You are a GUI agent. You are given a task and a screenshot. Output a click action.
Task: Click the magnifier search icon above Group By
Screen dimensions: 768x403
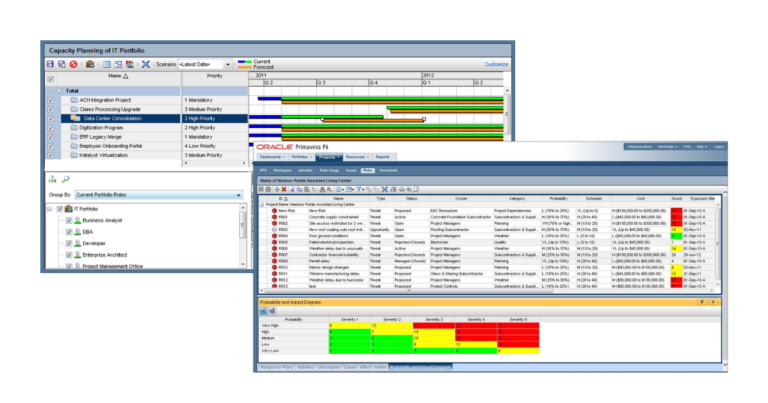65,179
